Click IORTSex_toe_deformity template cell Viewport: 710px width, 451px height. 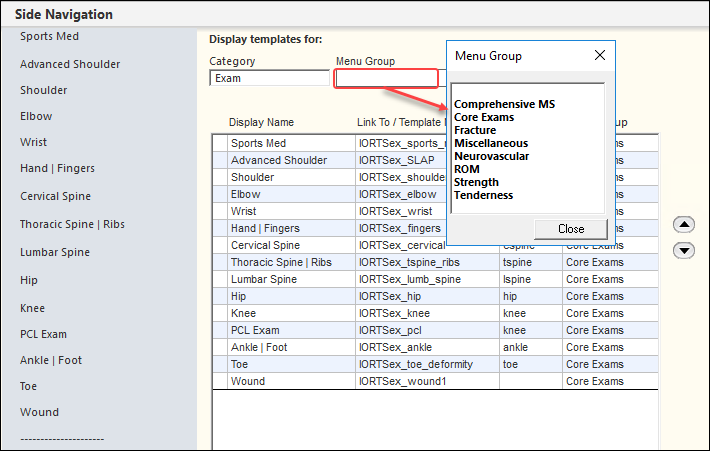427,364
